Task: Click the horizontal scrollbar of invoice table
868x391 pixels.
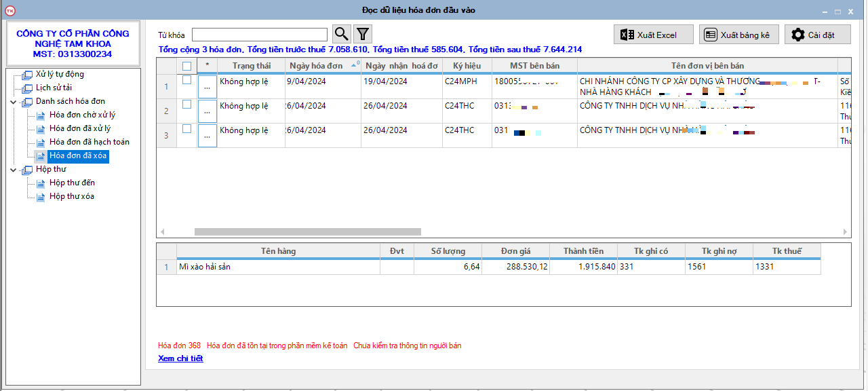Action: (307, 231)
